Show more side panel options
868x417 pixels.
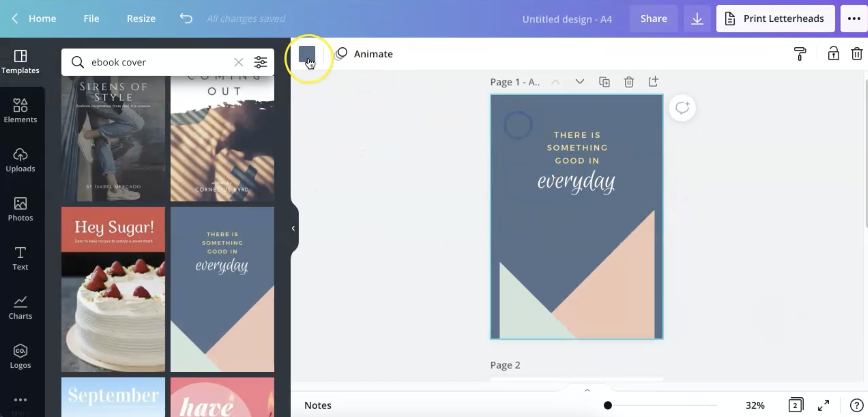point(20,400)
